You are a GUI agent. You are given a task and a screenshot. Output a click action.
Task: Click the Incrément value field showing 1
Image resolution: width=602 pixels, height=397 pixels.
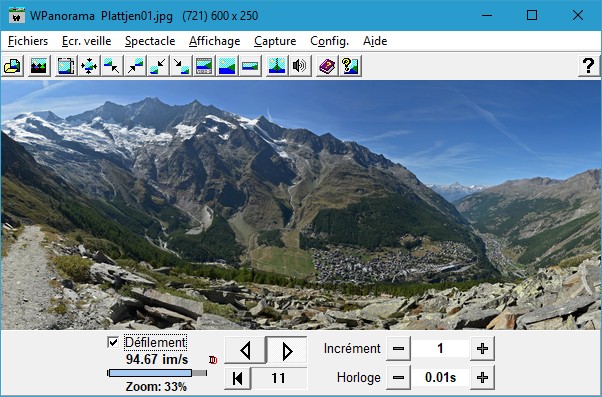(x=440, y=349)
